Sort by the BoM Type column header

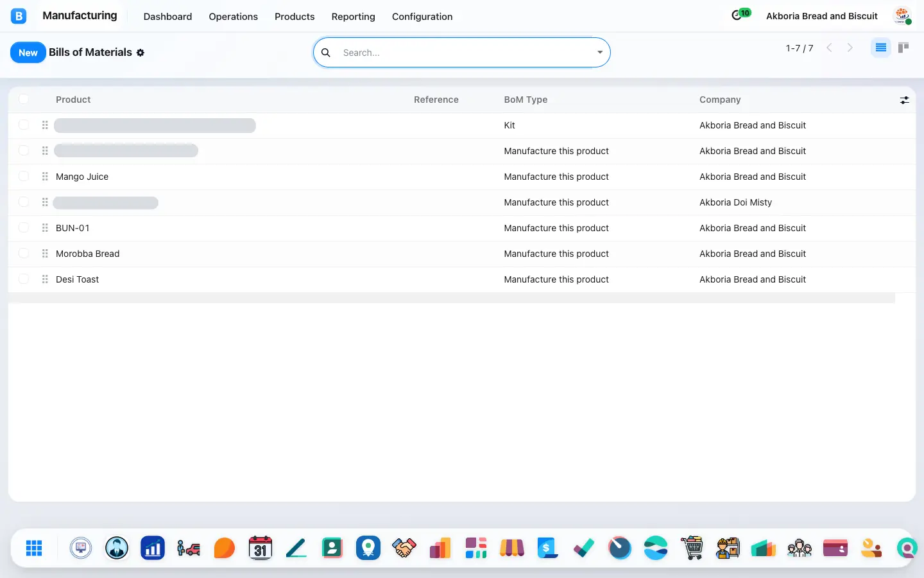pyautogui.click(x=526, y=100)
